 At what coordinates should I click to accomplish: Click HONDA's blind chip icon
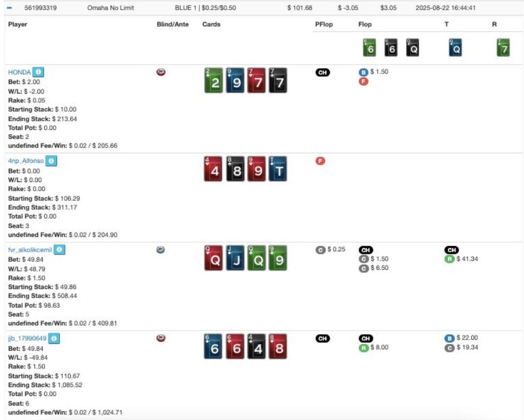coord(161,72)
